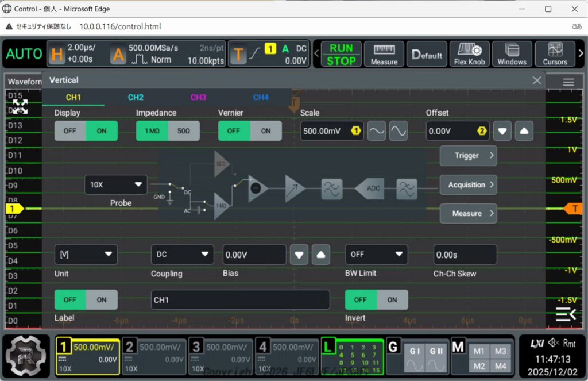Open the Windows layout icon
588x381 pixels.
[512, 54]
